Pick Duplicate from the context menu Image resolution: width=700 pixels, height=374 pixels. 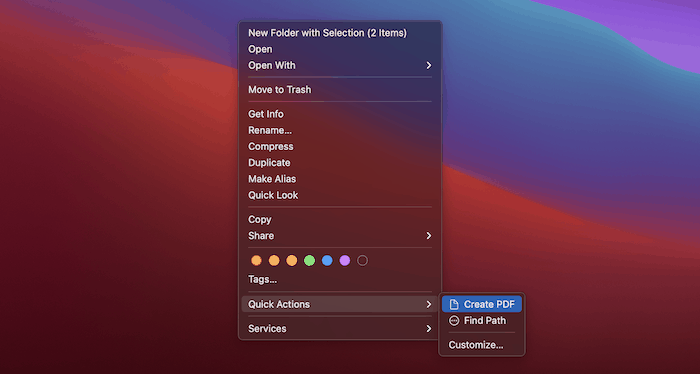coord(269,163)
